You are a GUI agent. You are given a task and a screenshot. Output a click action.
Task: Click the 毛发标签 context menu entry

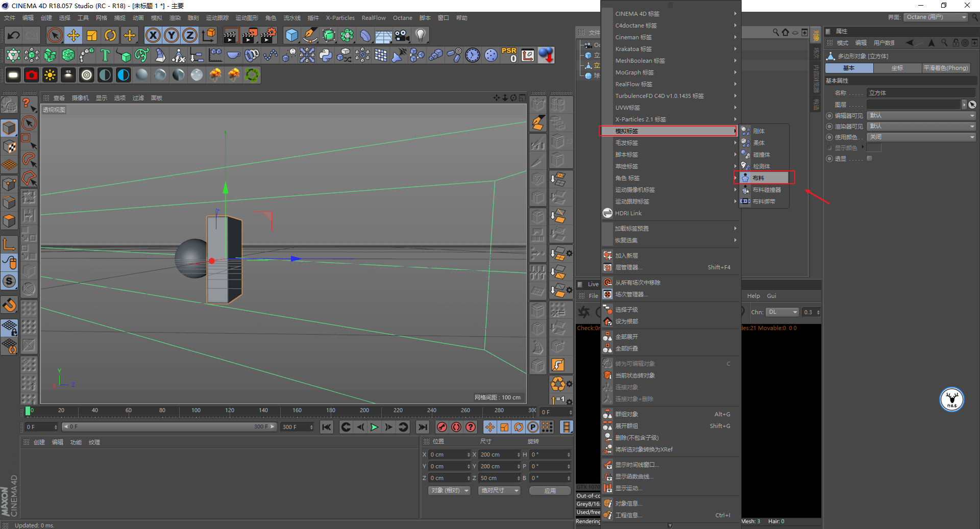click(x=670, y=143)
